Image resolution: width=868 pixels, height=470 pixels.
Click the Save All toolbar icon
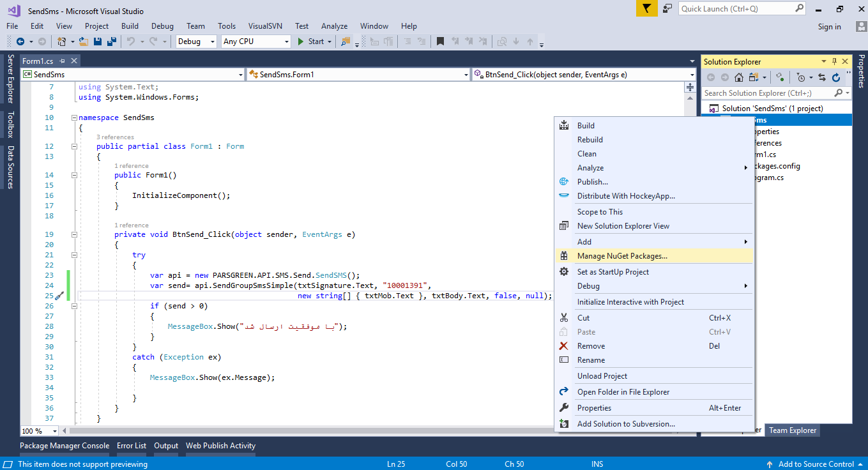tap(111, 42)
